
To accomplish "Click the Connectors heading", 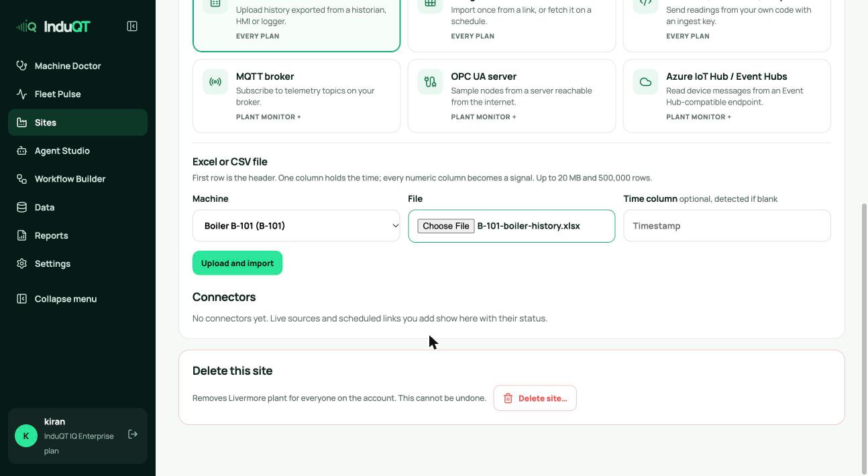I will (x=224, y=297).
